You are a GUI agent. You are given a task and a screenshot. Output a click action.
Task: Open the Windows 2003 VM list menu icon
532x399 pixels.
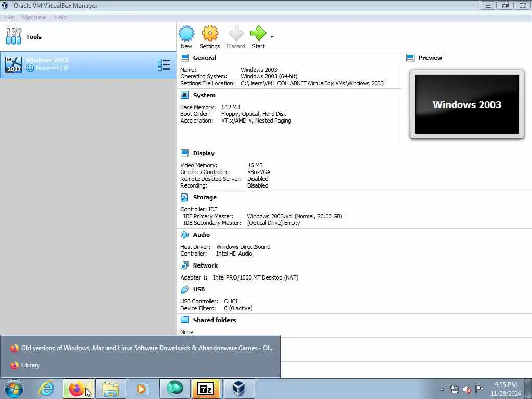click(x=164, y=65)
